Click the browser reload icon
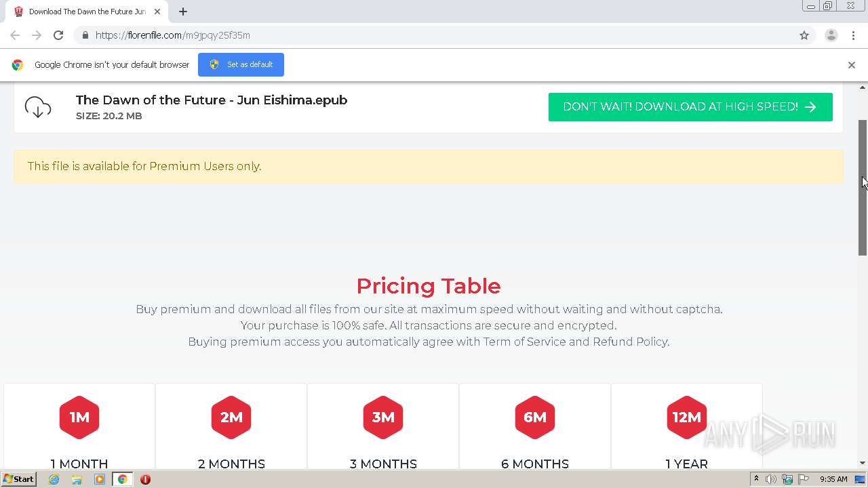 click(x=58, y=35)
